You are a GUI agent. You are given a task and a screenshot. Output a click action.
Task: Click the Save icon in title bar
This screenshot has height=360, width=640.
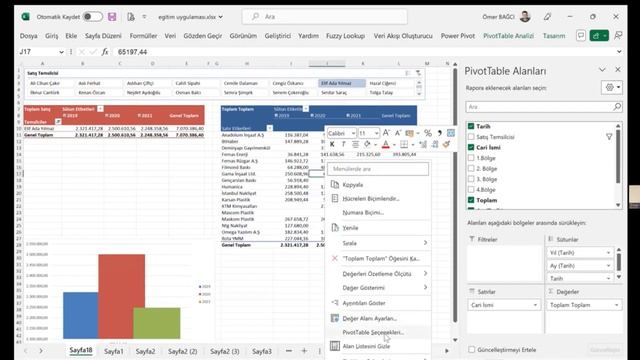click(112, 17)
